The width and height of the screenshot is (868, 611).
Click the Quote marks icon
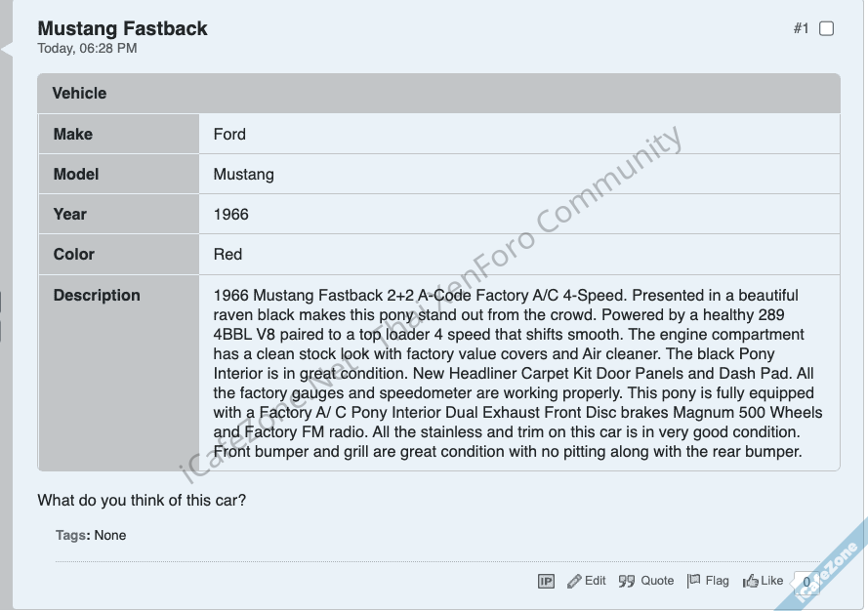(627, 581)
